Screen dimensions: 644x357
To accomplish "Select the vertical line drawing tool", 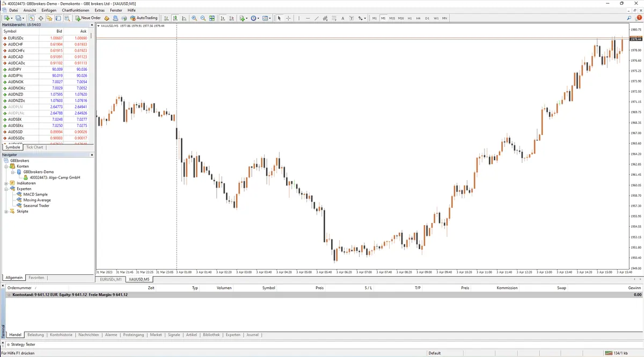I will click(x=299, y=18).
